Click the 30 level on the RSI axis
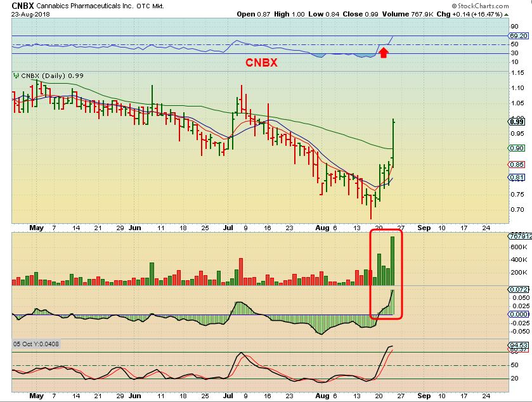The image size is (532, 402). pos(514,53)
